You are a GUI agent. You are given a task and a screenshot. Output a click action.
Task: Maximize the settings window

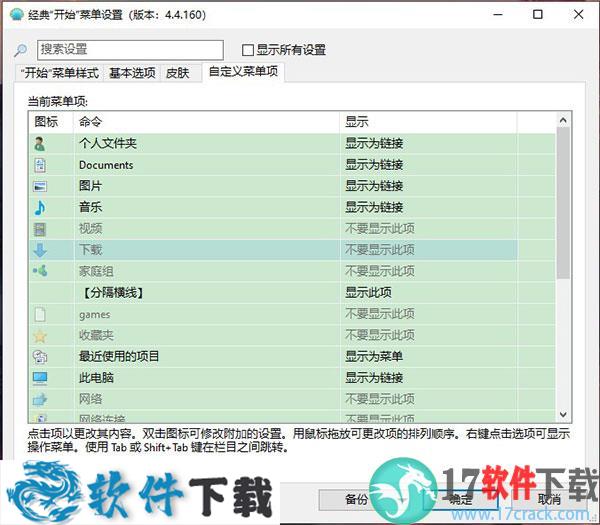538,15
